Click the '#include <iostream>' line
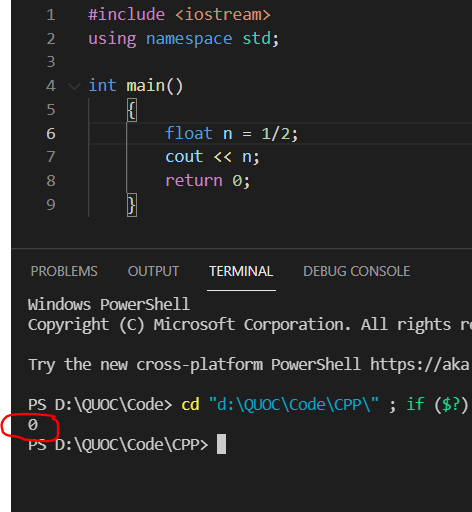Image resolution: width=472 pixels, height=512 pixels. [x=179, y=15]
